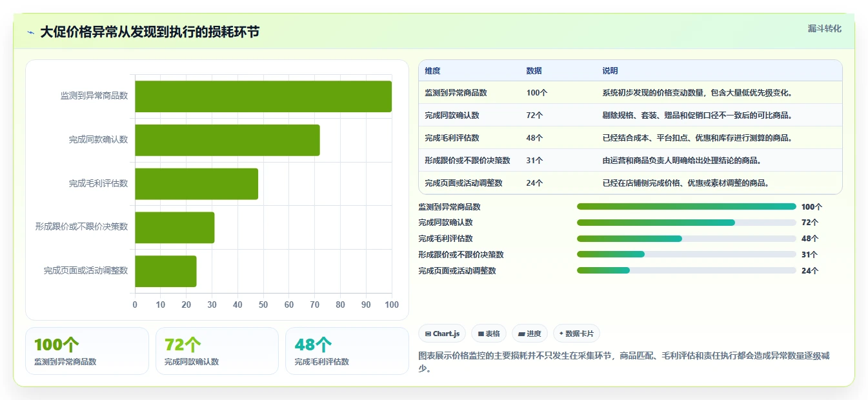Click the chart bar for 完成毛利评估数
Viewport: 868px width, 400px height.
coord(196,184)
